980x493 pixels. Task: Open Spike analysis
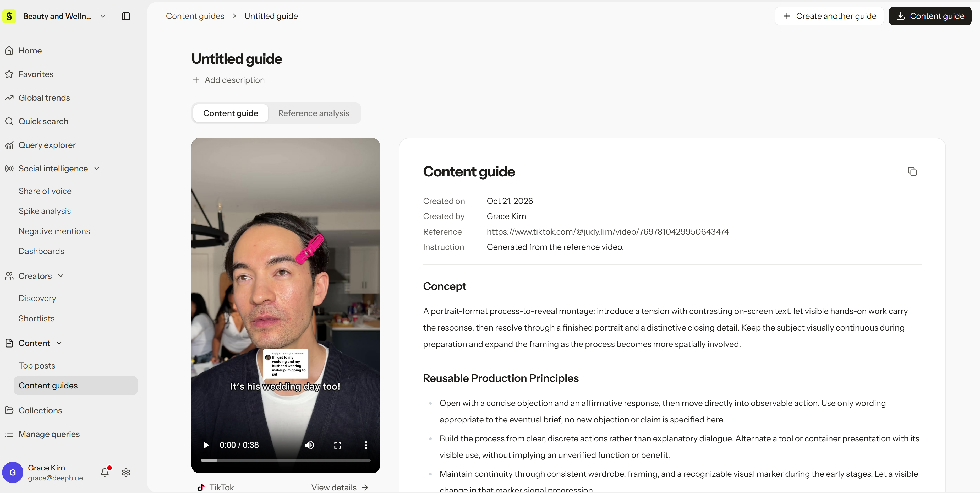coord(45,211)
